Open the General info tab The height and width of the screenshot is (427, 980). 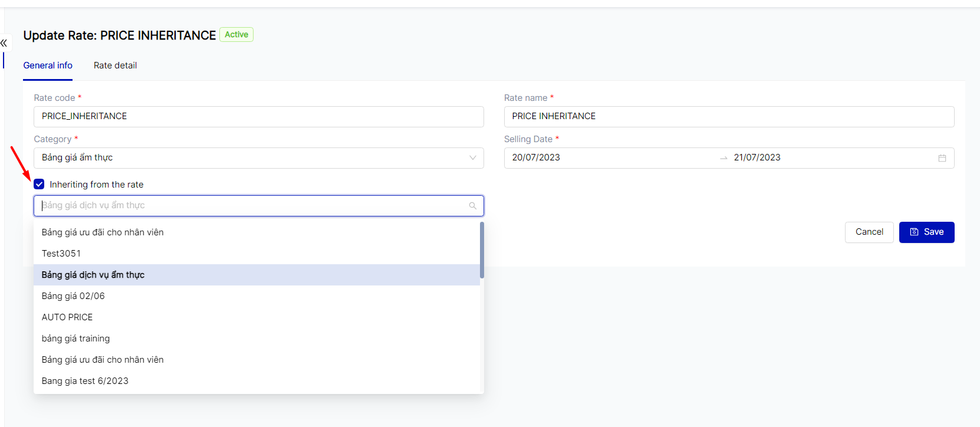(48, 65)
